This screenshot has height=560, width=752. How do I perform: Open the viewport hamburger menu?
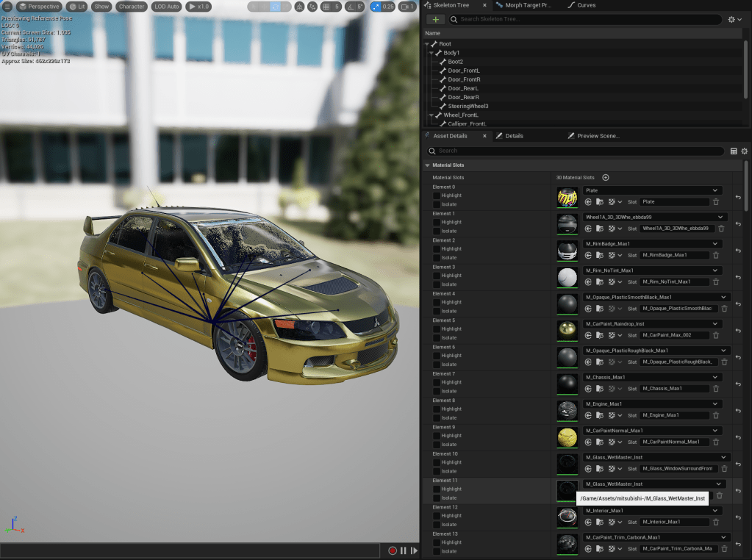(7, 7)
